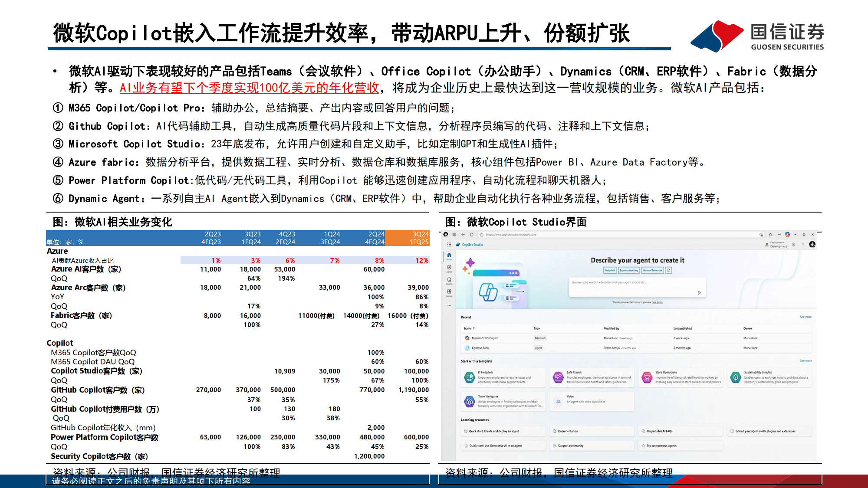Click the Azure section heading in table
Viewport: 868px width, 488px height.
pos(57,251)
